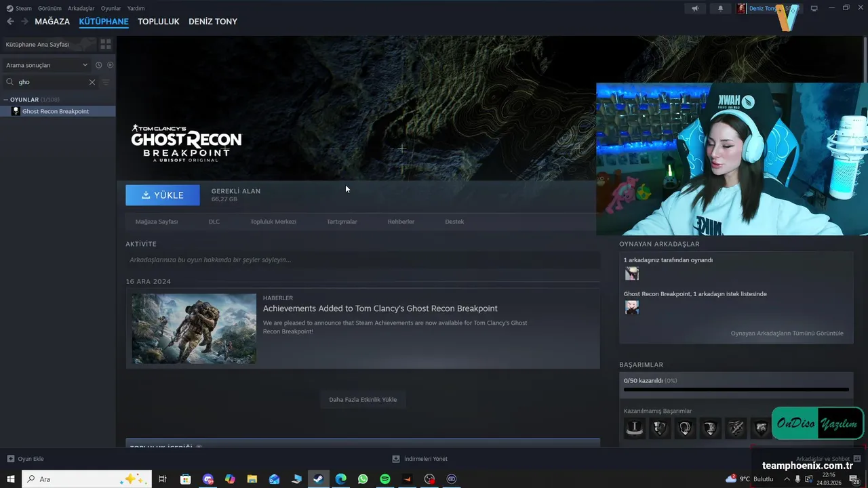The width and height of the screenshot is (868, 488).
Task: Go to the TOPLULUK section
Action: click(x=159, y=22)
